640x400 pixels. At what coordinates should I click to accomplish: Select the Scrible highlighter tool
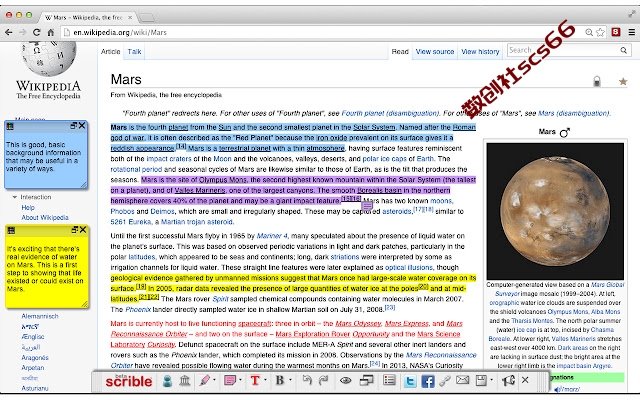tap(205, 381)
